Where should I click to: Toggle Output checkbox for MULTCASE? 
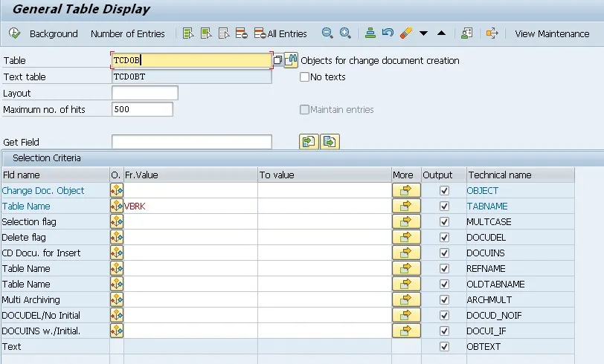click(444, 221)
